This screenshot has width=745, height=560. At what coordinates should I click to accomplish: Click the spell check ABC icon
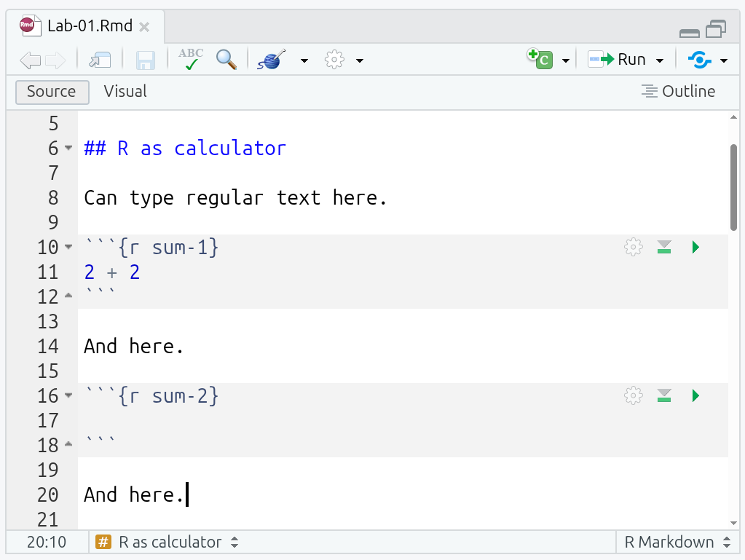click(x=191, y=60)
